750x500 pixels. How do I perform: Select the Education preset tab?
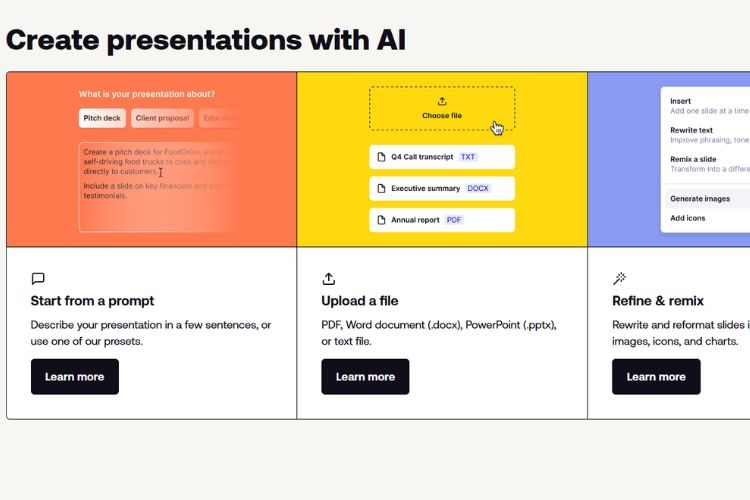click(x=218, y=118)
